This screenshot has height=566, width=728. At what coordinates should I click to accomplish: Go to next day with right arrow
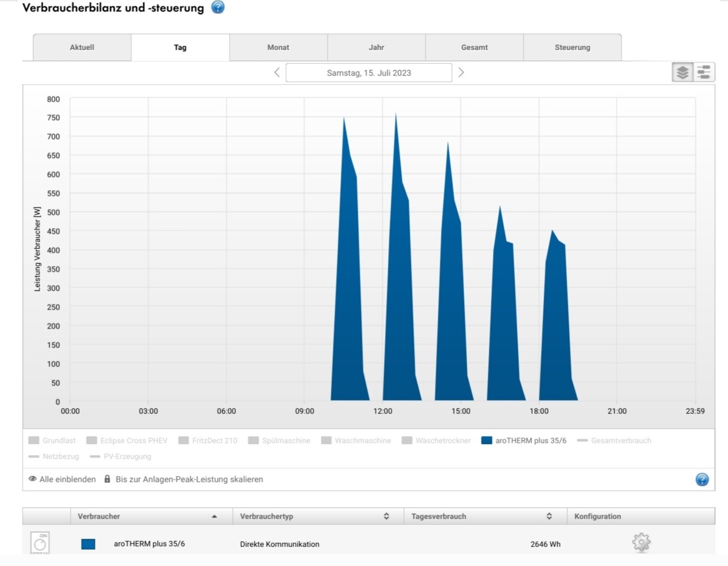(x=461, y=73)
